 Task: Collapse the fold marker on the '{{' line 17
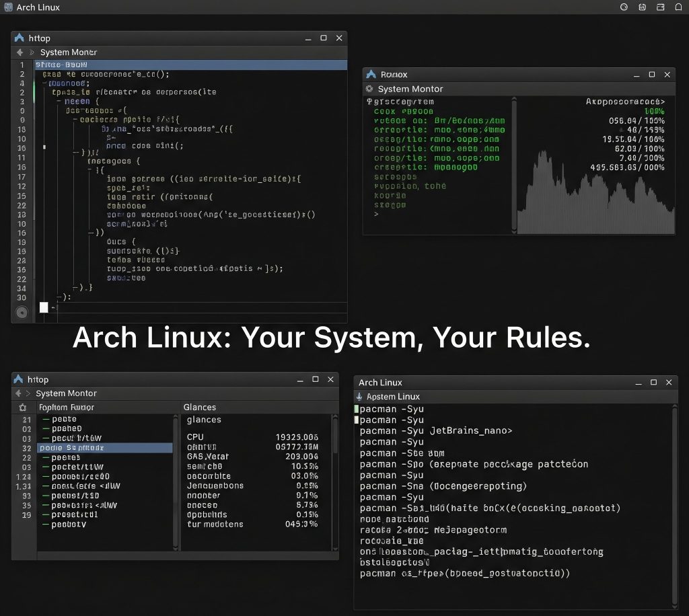point(89,170)
